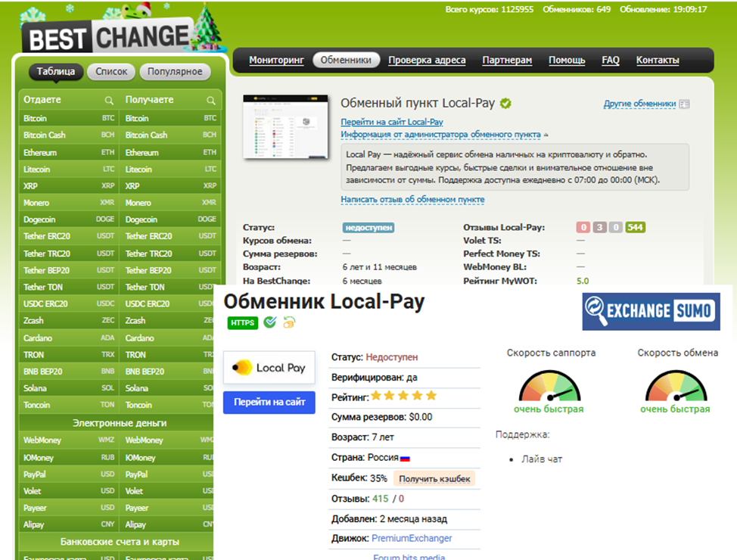Switch to the Популярное tab
737x560 pixels.
(175, 71)
